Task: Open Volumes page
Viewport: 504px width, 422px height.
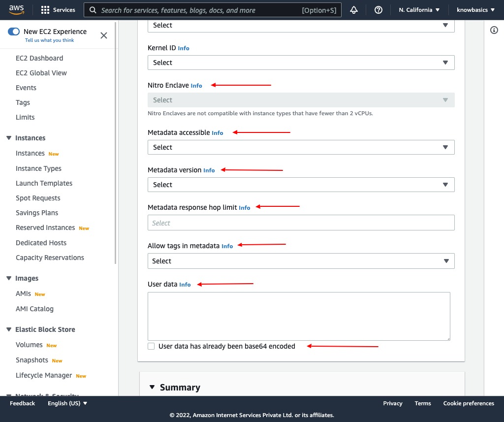Action: [x=29, y=345]
